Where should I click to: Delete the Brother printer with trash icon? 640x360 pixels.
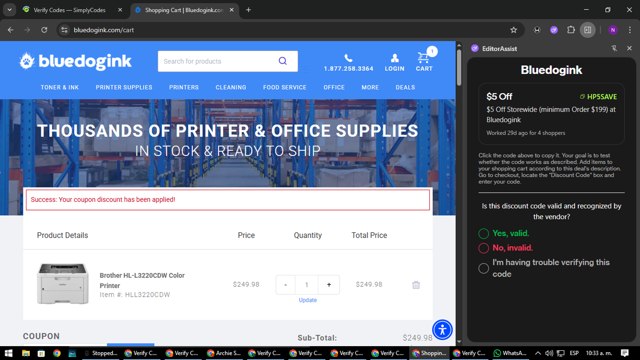click(x=416, y=285)
